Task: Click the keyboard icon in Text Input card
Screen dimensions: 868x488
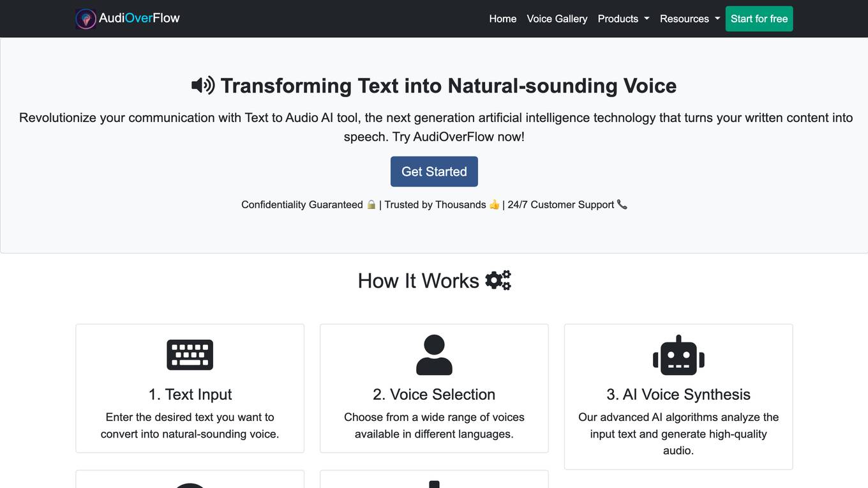Action: 190,355
